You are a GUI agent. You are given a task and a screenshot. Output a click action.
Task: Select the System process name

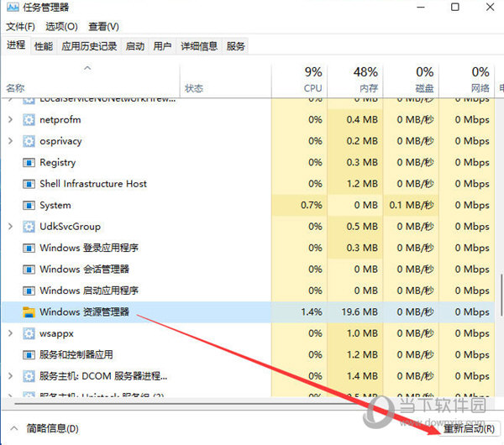pos(55,206)
